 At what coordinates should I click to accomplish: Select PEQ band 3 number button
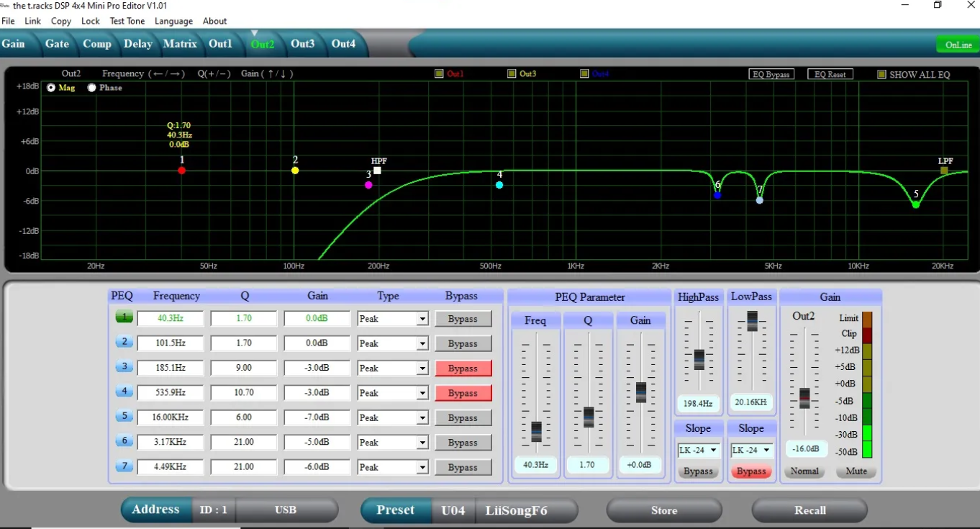tap(124, 367)
